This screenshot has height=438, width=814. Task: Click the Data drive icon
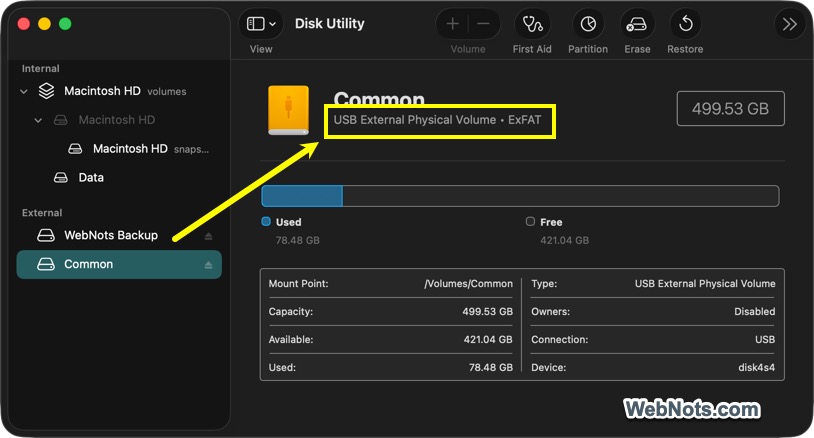(61, 177)
